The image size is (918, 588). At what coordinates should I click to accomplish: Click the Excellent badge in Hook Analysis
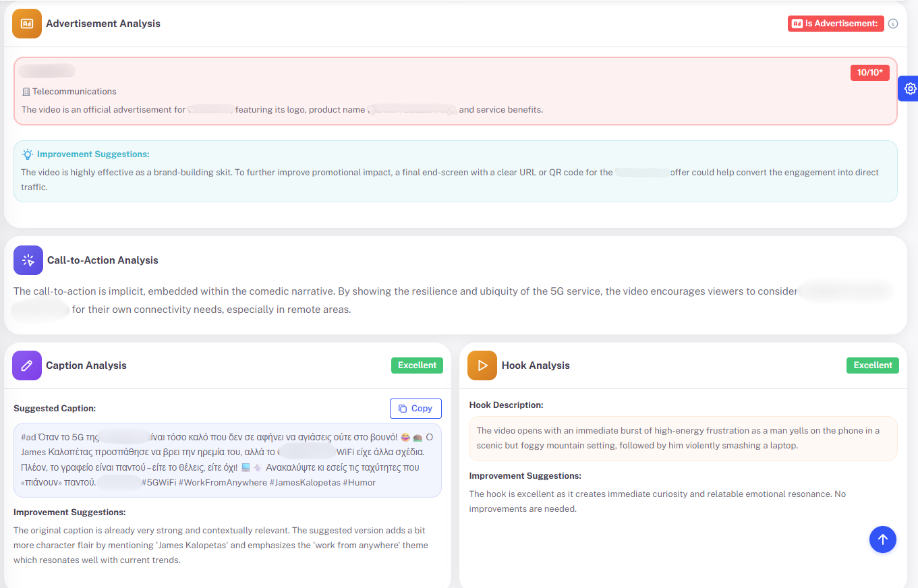(873, 365)
